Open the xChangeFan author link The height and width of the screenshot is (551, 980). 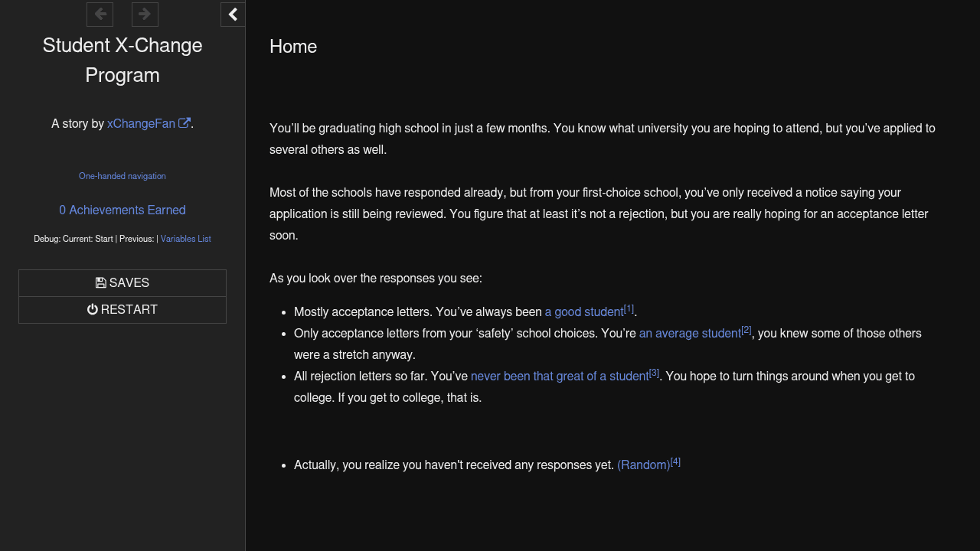click(x=141, y=124)
